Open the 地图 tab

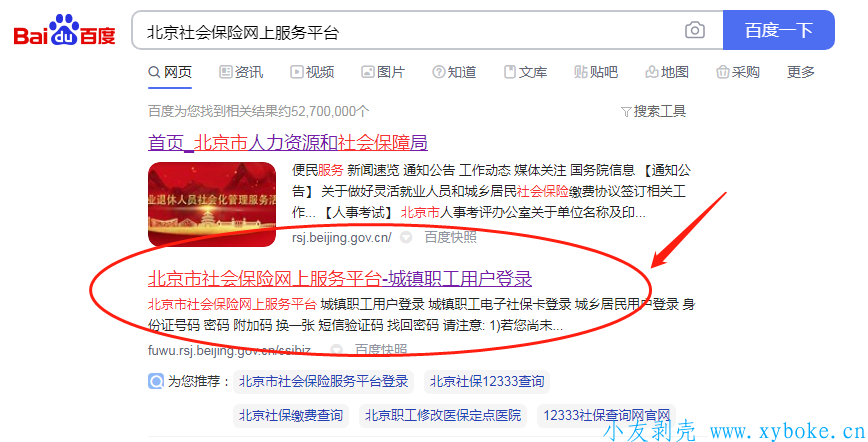coord(667,72)
